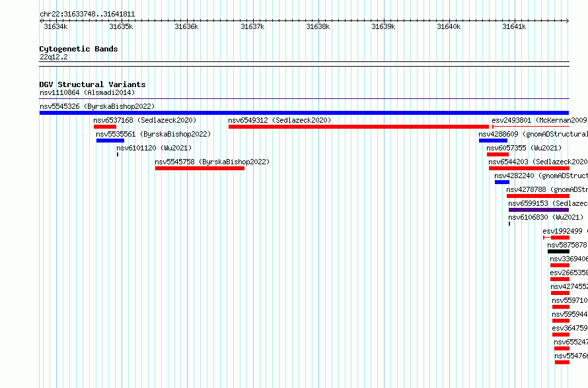
Task: Select the 22q12.2 band label
Action: tap(54, 57)
